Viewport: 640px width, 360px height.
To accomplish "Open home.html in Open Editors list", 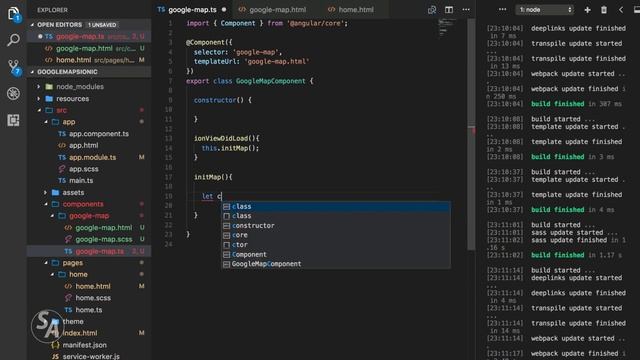I will click(89, 60).
